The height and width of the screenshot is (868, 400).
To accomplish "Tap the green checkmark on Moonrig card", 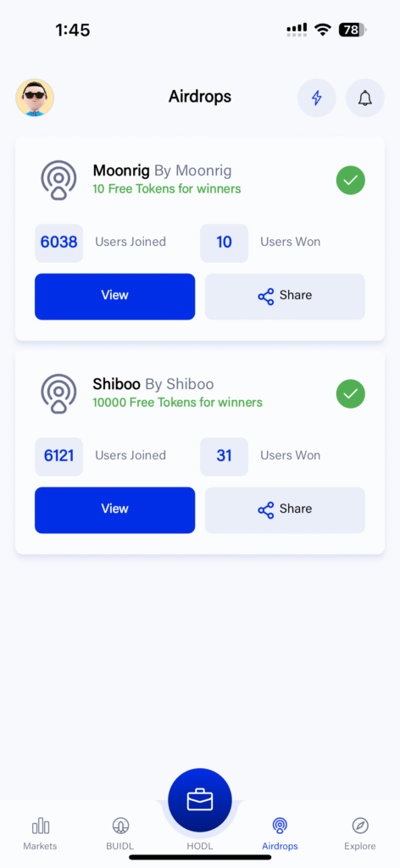I will click(351, 181).
